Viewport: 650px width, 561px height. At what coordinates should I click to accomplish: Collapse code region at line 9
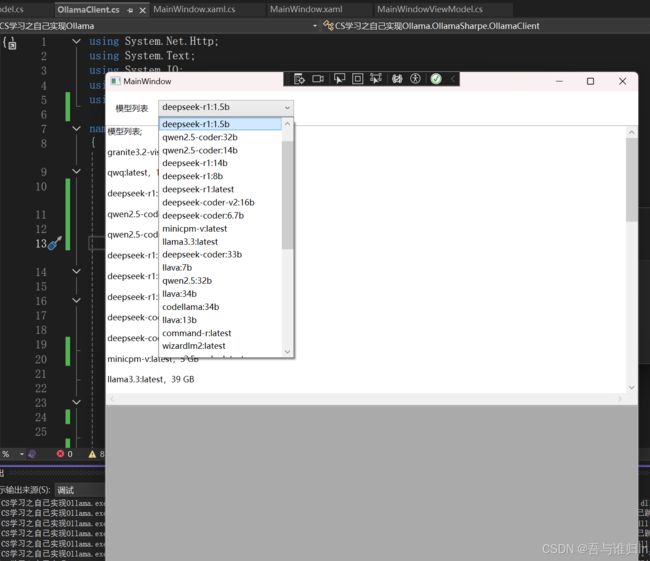[76, 171]
